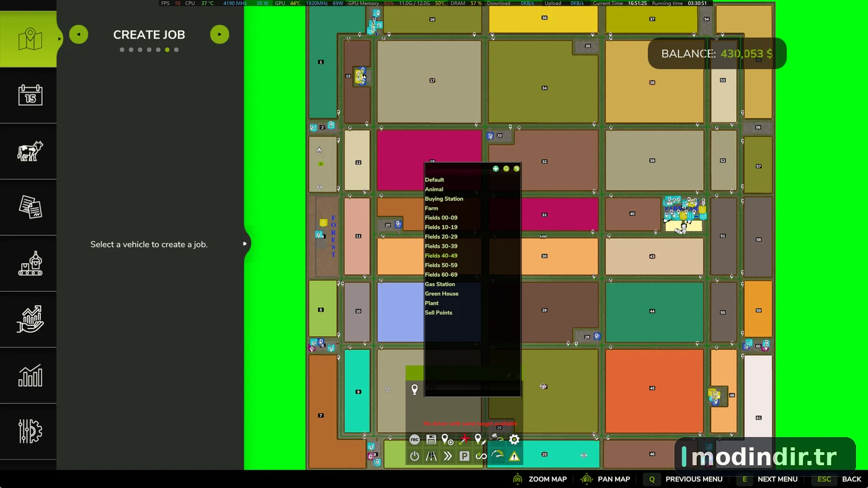Click the green plus icon atop the list
This screenshot has height=488, width=868.
point(496,169)
